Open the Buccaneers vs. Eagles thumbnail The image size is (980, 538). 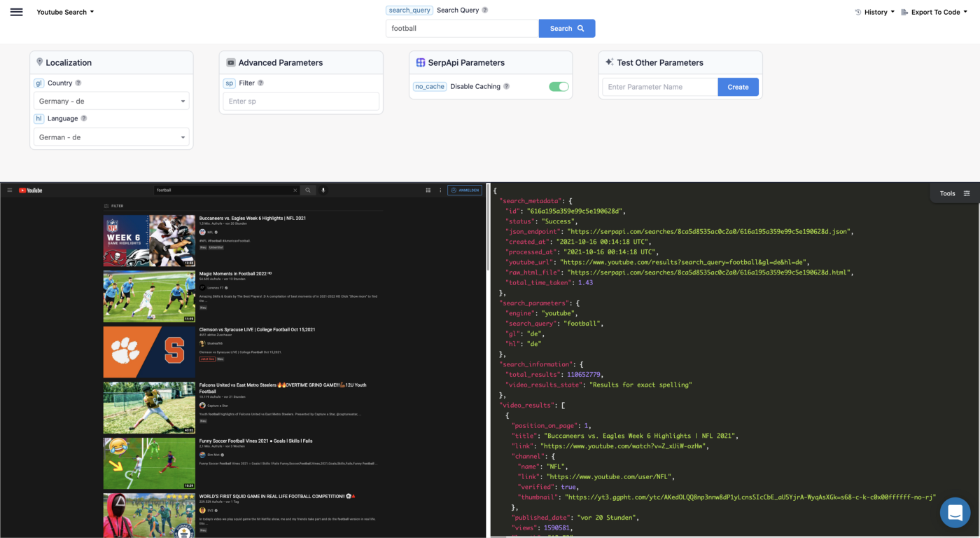click(x=149, y=241)
